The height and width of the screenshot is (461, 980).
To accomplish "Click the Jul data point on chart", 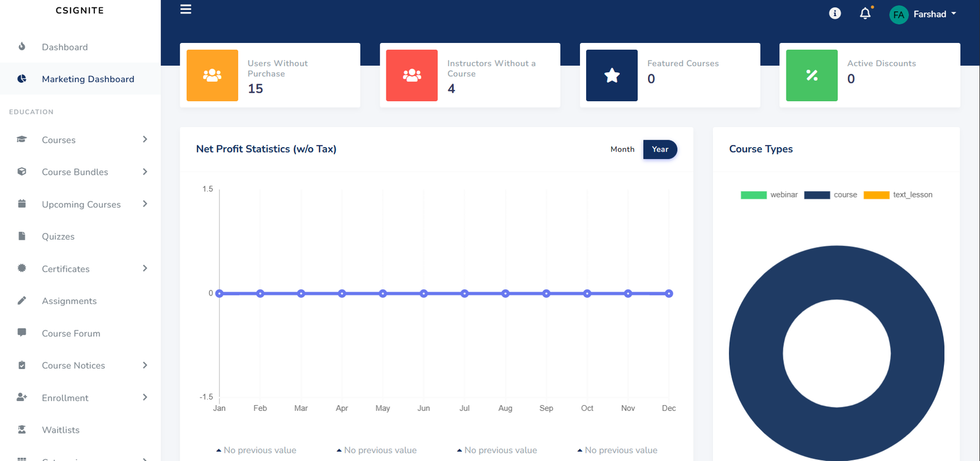I will point(464,294).
